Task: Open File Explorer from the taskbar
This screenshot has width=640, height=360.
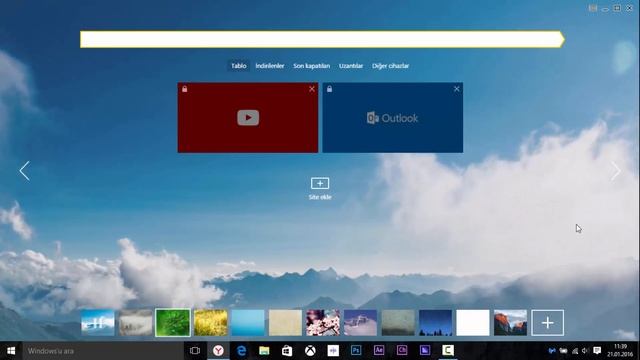Action: click(x=264, y=351)
